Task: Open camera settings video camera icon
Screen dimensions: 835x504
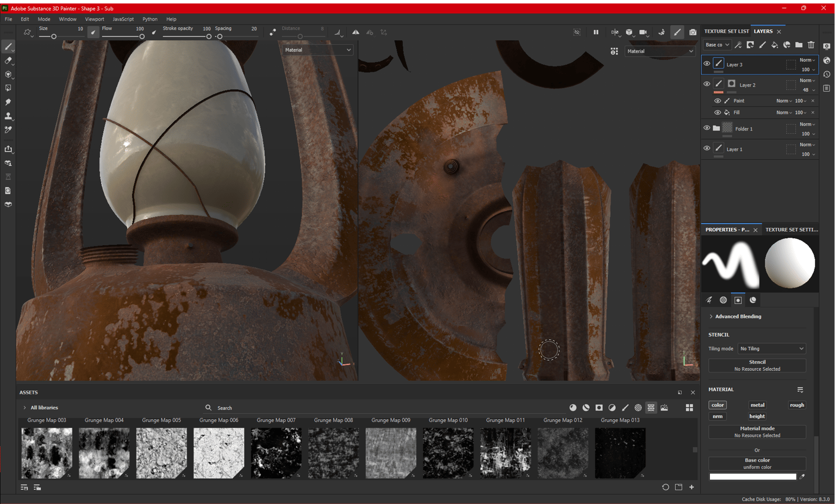Action: coord(643,32)
